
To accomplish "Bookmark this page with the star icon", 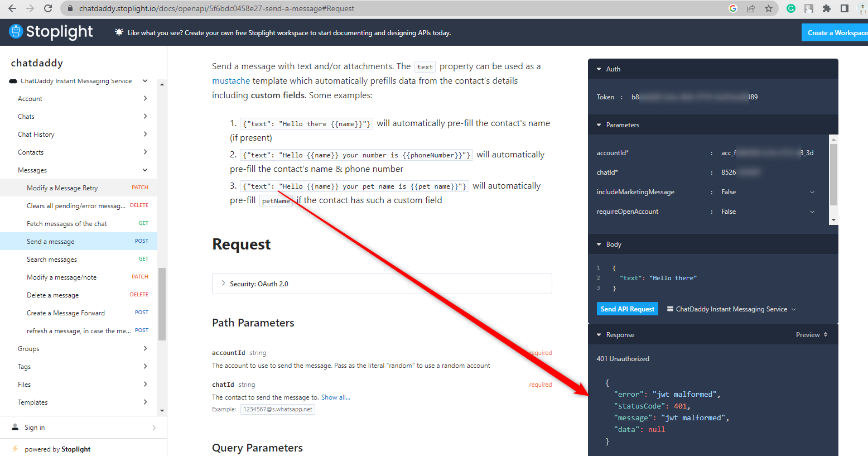I will click(x=769, y=8).
